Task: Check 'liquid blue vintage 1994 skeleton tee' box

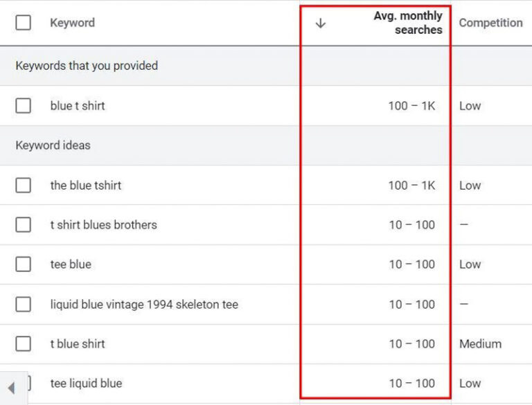Action: [24, 305]
